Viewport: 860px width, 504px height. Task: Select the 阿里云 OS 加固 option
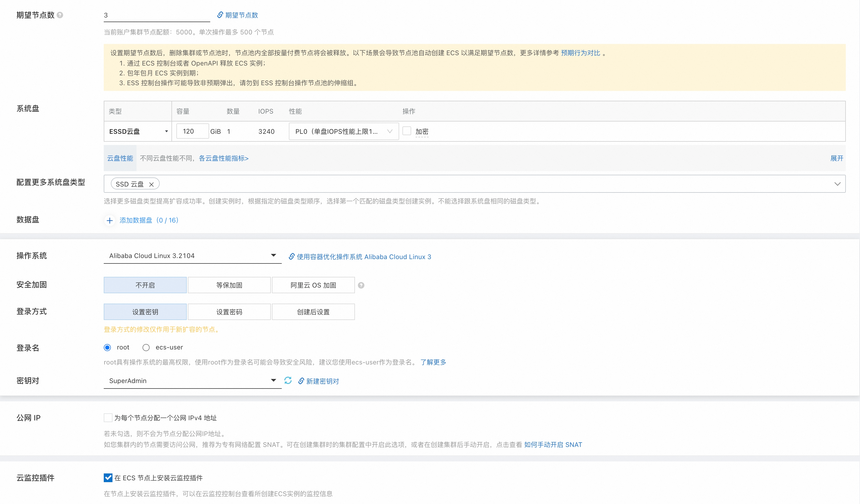coord(313,285)
